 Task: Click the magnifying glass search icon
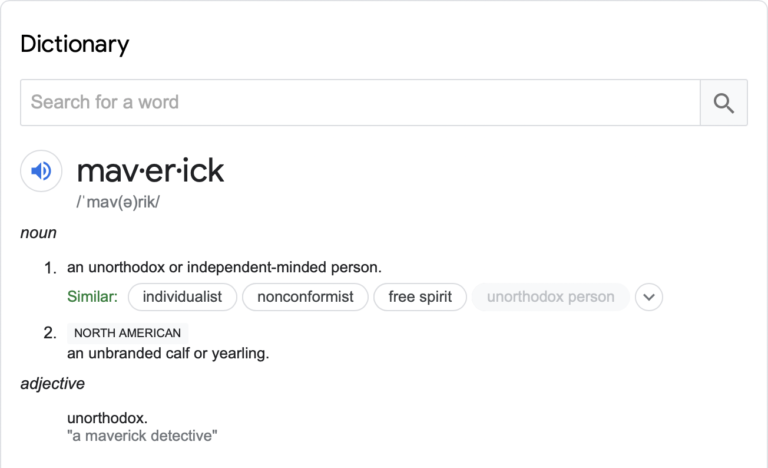(723, 103)
